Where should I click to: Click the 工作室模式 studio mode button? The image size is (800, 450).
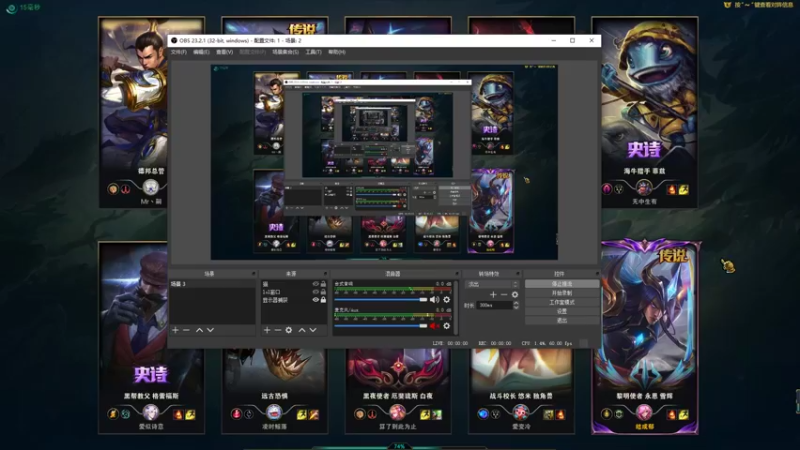[562, 302]
